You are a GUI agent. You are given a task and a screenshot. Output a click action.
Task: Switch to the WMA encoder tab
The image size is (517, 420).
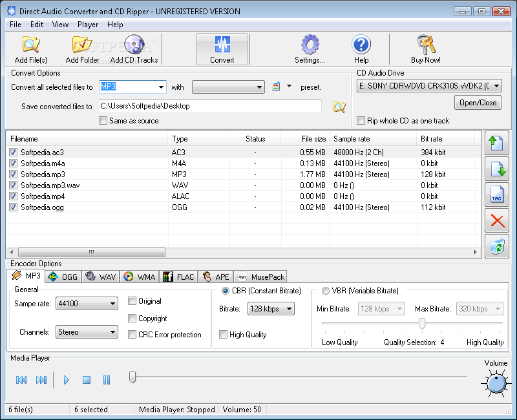click(139, 277)
